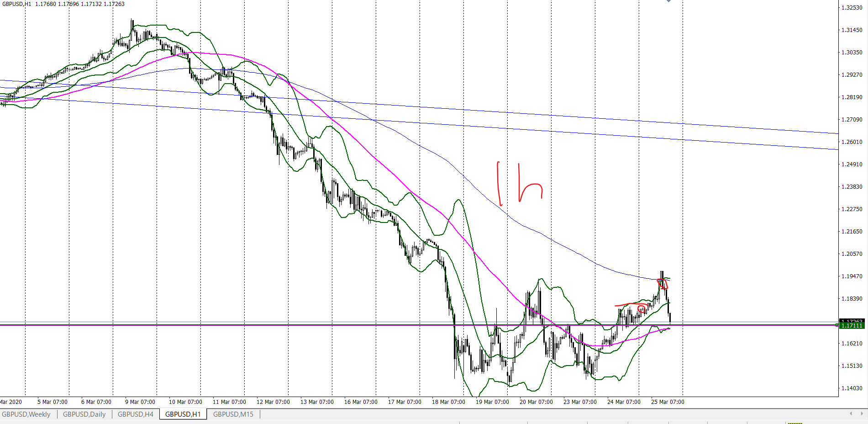Click the 1.32530 price axis value

[852, 8]
